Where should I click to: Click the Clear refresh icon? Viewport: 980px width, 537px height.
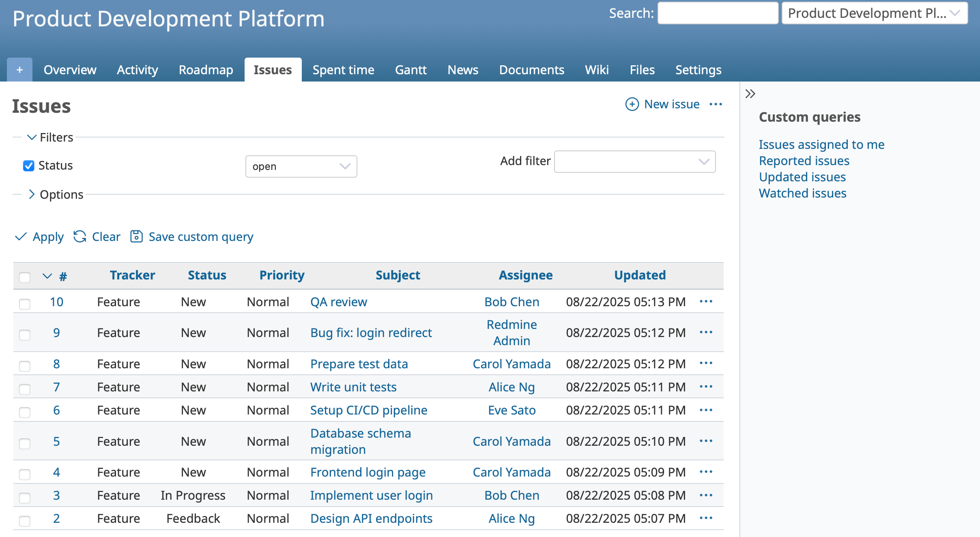coord(80,237)
